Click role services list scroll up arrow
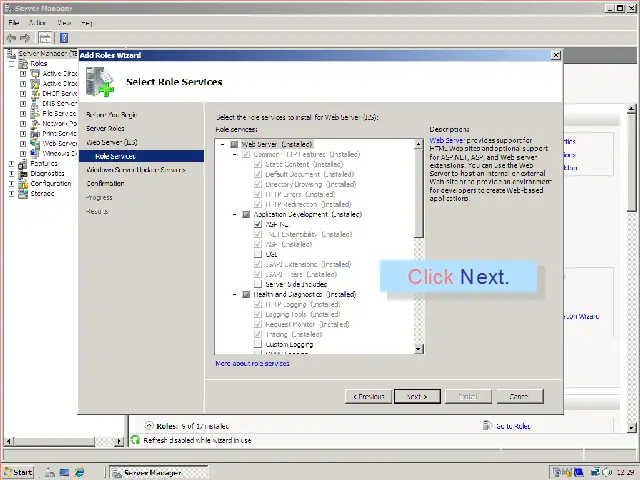 click(x=418, y=144)
